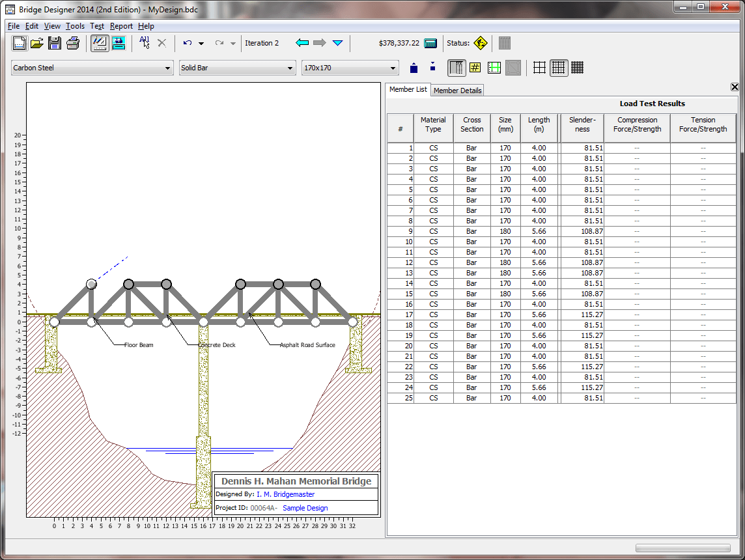Toggle member numbers display
745x560 pixels.
(475, 67)
